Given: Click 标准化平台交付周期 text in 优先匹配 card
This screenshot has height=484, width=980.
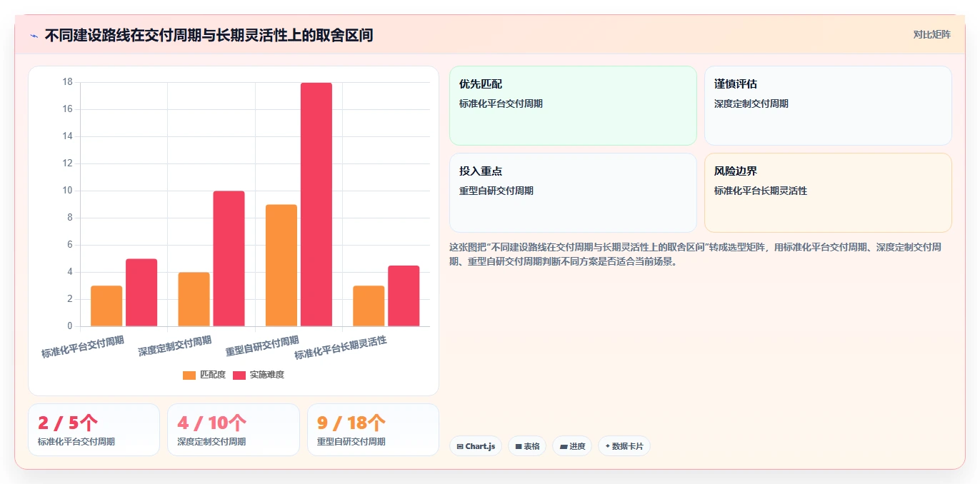Looking at the screenshot, I should (x=501, y=104).
